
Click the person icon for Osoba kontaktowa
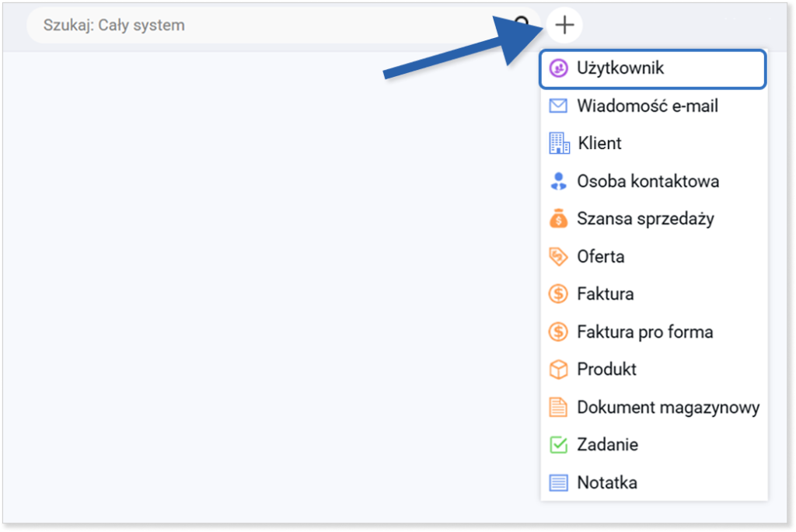click(558, 181)
